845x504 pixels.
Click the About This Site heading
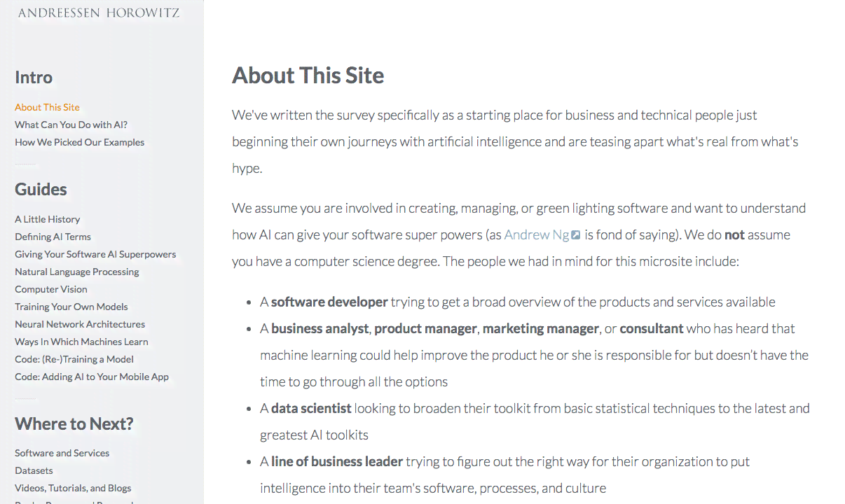[308, 75]
